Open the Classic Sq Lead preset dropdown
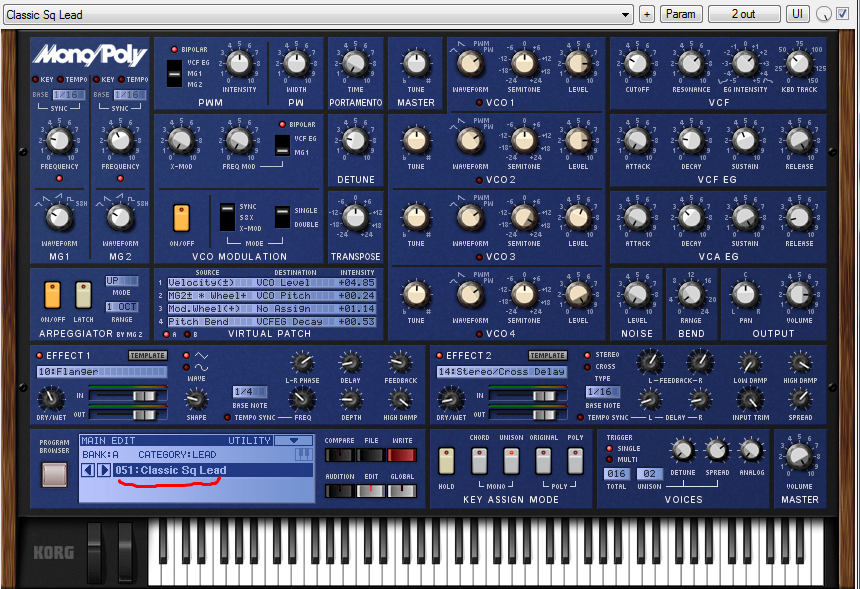This screenshot has width=860, height=589. click(318, 14)
